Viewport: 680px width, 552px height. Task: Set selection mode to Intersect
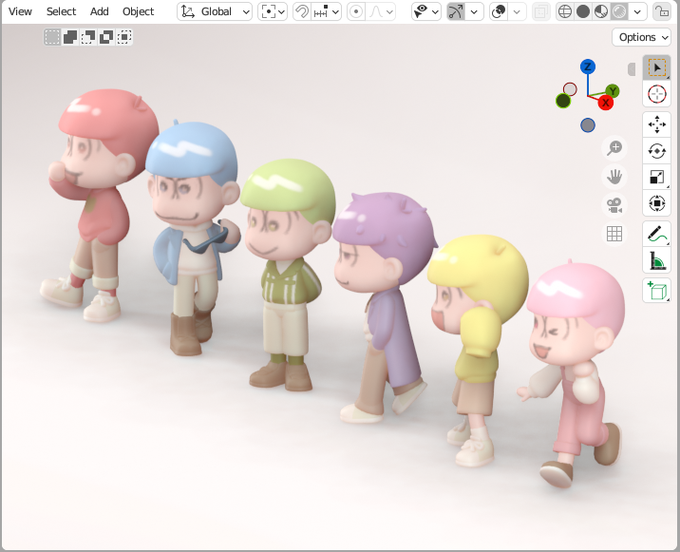coord(124,37)
